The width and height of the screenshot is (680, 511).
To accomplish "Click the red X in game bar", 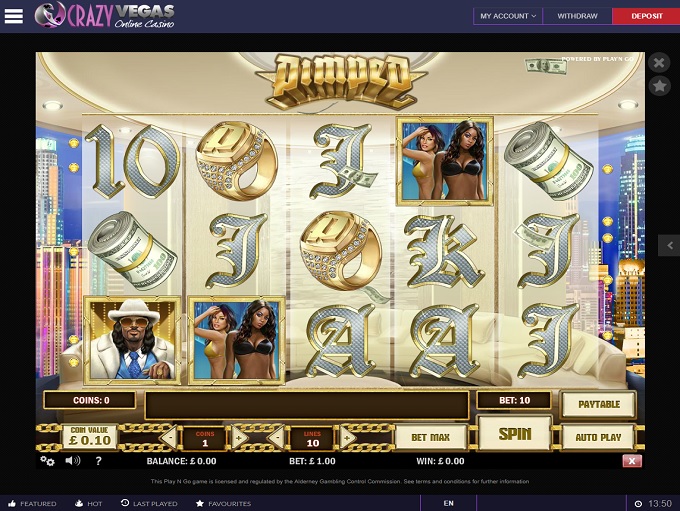I will tap(632, 461).
